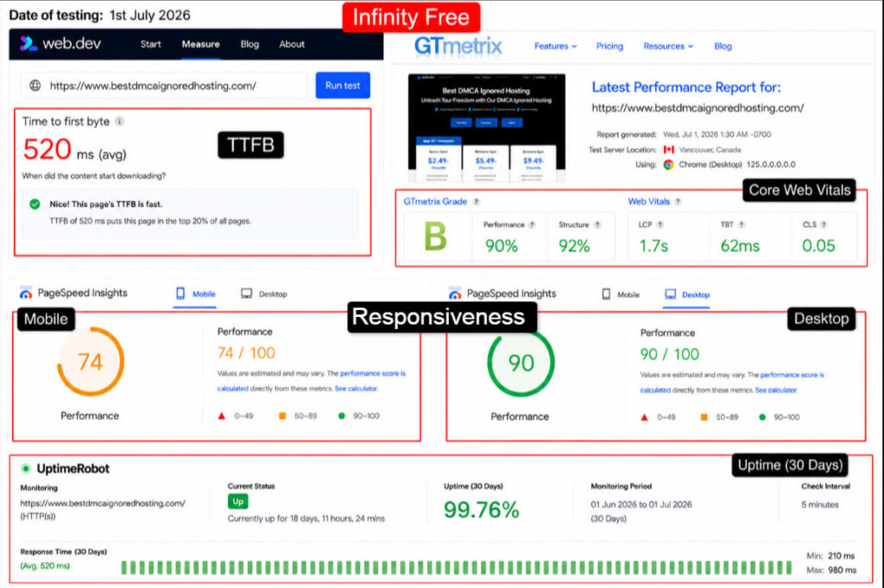This screenshot has height=588, width=884.
Task: Click the help icon next to TBT
Action: (742, 225)
